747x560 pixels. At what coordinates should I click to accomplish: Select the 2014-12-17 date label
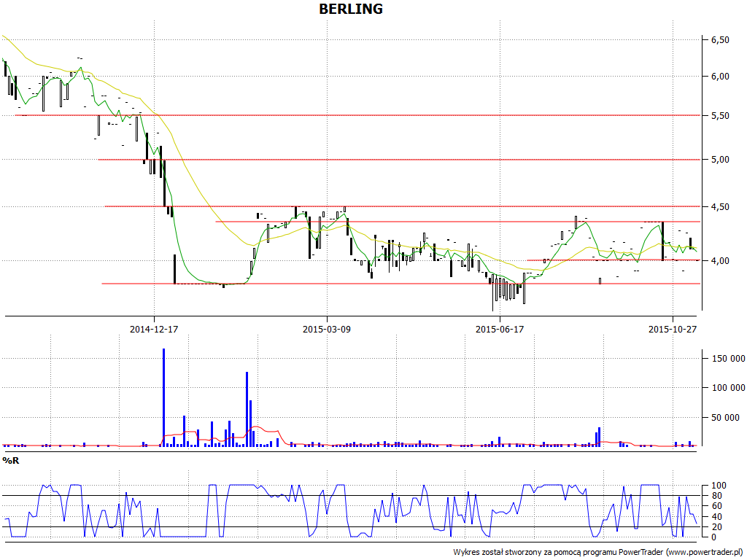[154, 329]
